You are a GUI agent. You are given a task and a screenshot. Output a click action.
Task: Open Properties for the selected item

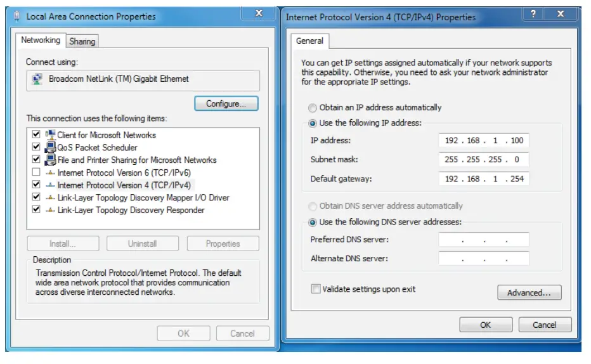click(223, 244)
